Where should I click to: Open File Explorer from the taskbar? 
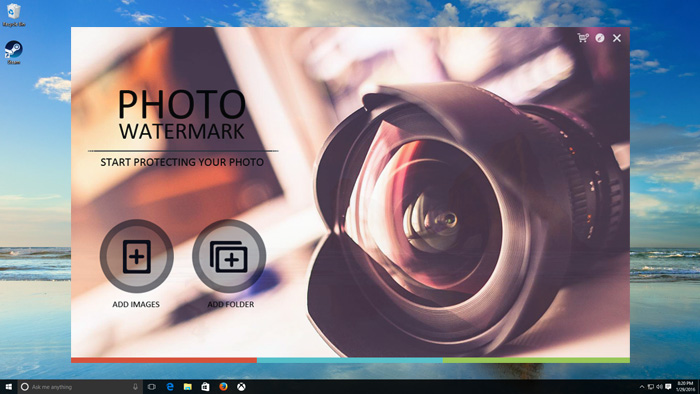(188, 387)
